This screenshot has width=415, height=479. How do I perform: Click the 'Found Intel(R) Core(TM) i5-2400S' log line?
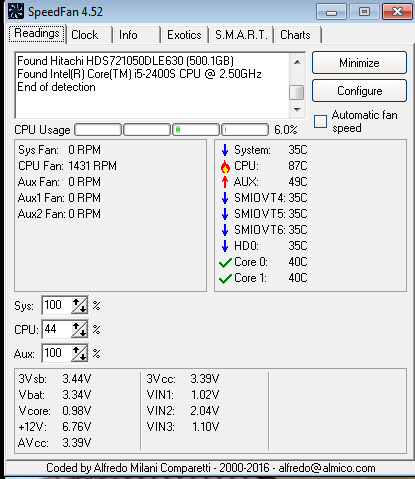pyautogui.click(x=139, y=74)
